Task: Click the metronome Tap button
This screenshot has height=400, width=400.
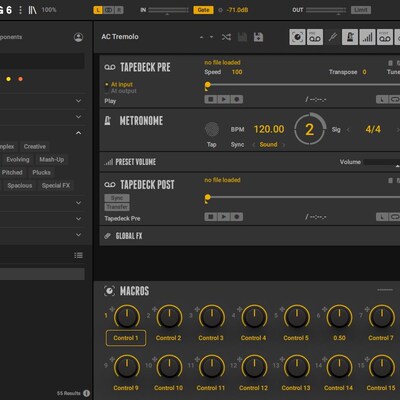Action: [212, 129]
